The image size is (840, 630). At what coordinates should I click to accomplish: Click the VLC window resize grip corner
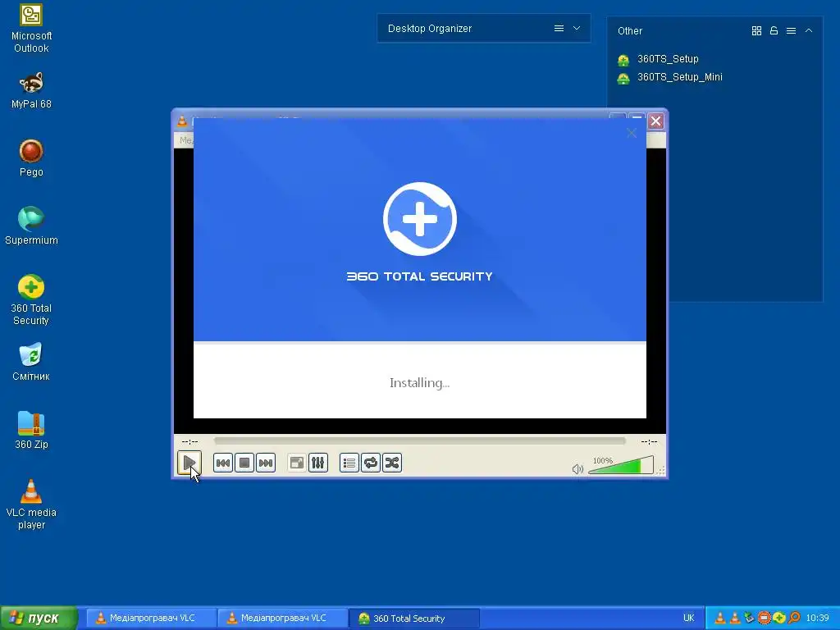pyautogui.click(x=661, y=470)
